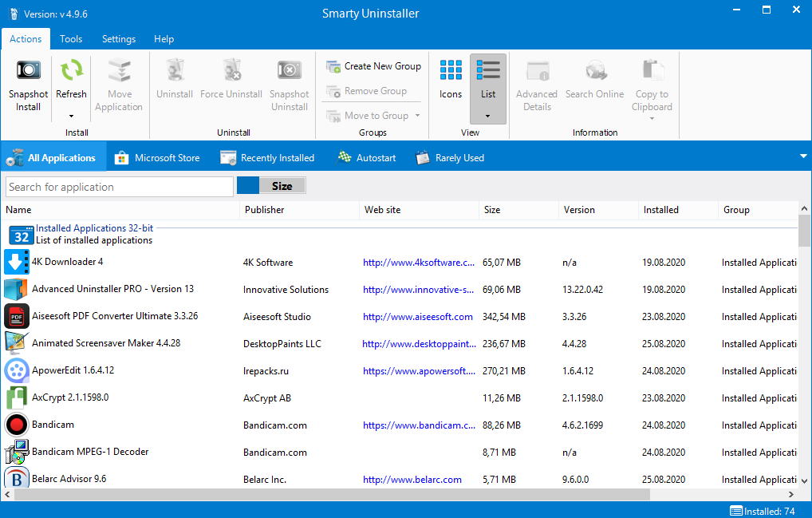
Task: Click the 32-bit installed applications group icon
Action: [22, 235]
